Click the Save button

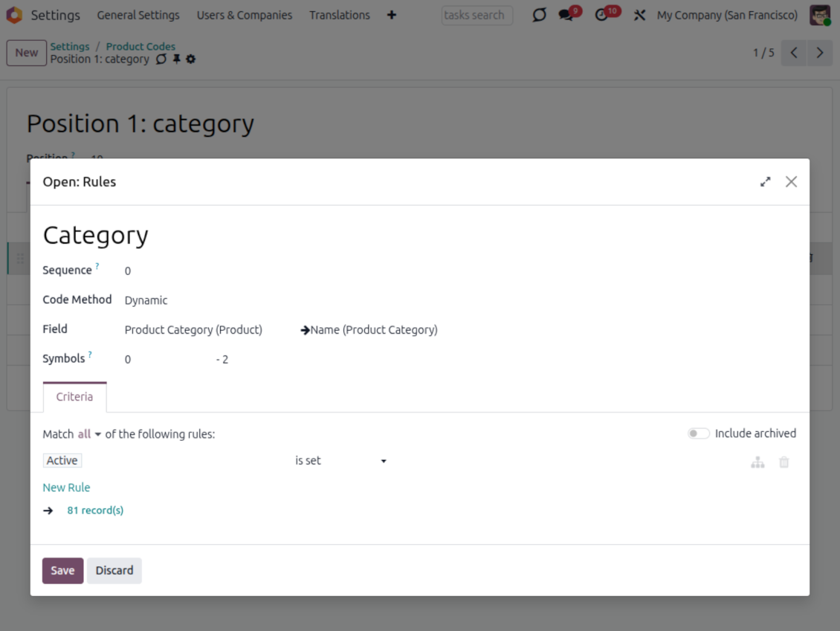(x=62, y=571)
